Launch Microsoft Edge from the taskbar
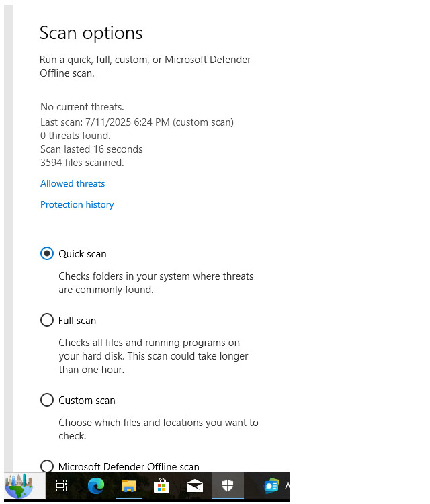Viewport: 430px width, 504px height. 96,486
